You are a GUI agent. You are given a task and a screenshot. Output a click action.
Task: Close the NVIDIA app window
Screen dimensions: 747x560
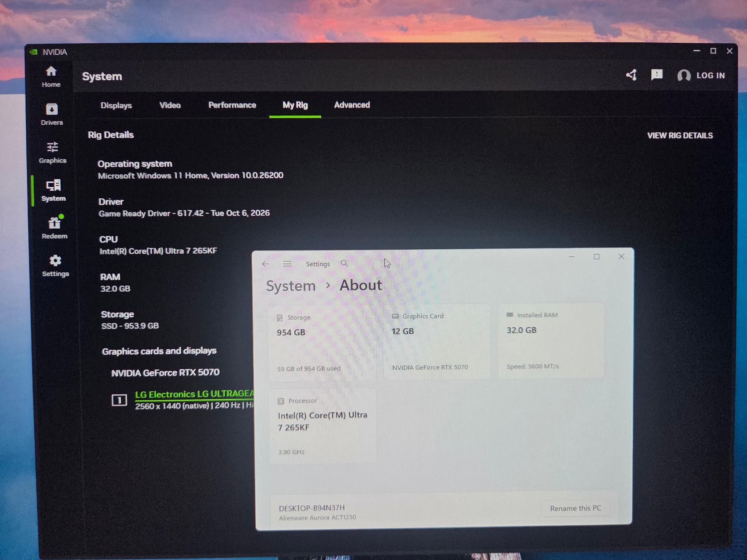729,51
